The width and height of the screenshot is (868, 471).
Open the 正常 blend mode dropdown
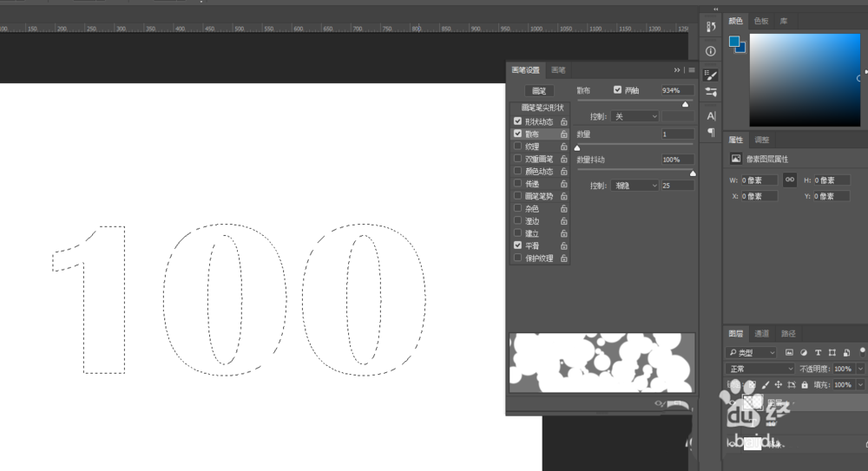(x=761, y=369)
